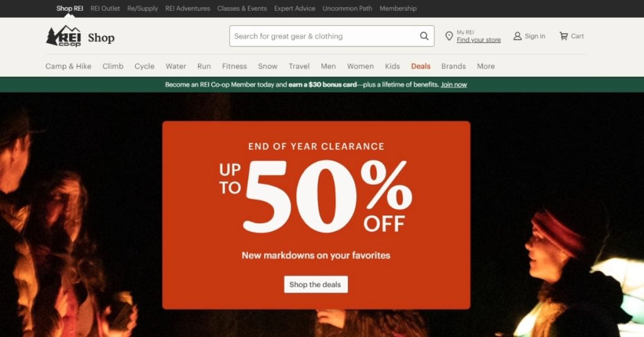This screenshot has width=644, height=337.
Task: Click the Sign in person icon
Action: click(x=518, y=36)
